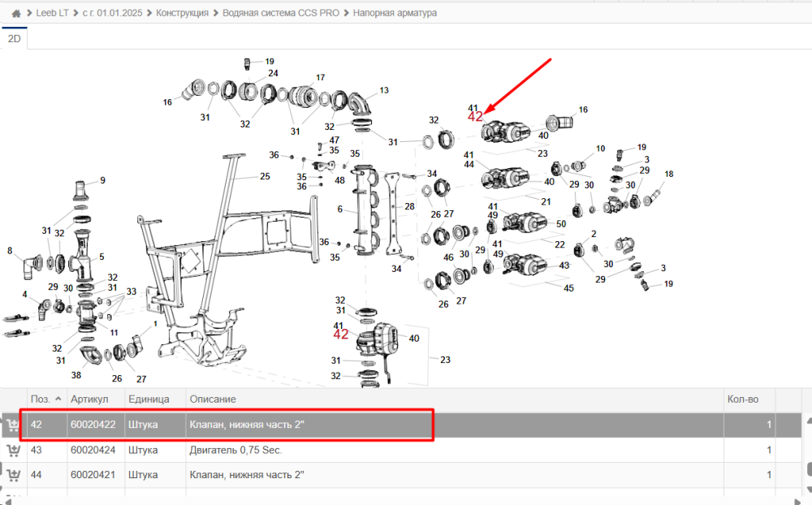Select part label 9 in the diagram

point(103,181)
